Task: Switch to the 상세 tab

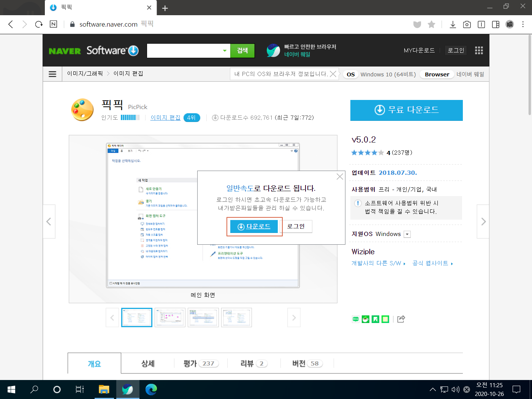Action: 148,364
